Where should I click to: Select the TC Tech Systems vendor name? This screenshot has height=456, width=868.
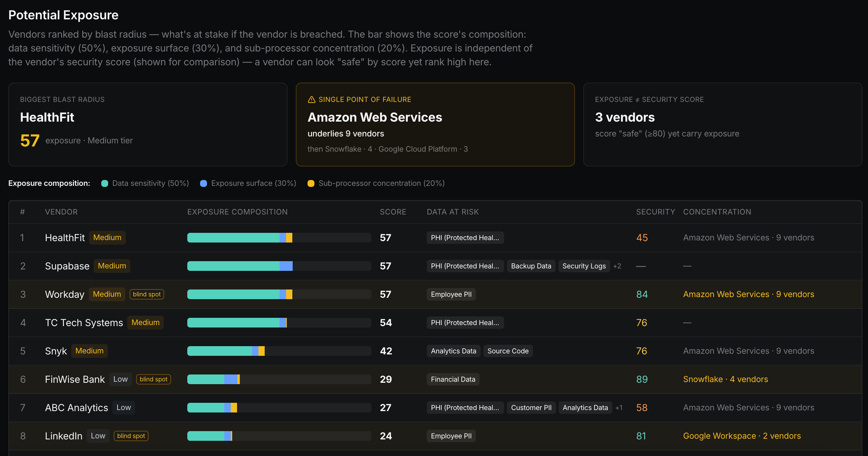[84, 323]
